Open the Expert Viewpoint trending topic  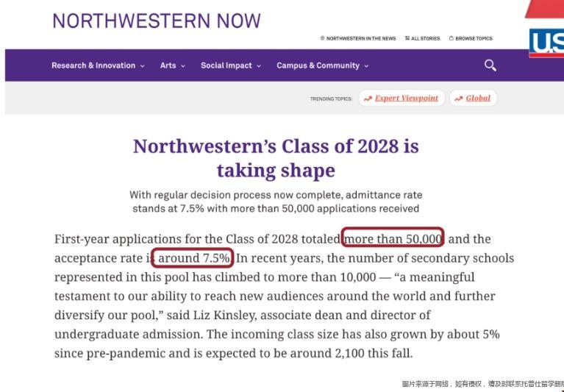coord(407,98)
